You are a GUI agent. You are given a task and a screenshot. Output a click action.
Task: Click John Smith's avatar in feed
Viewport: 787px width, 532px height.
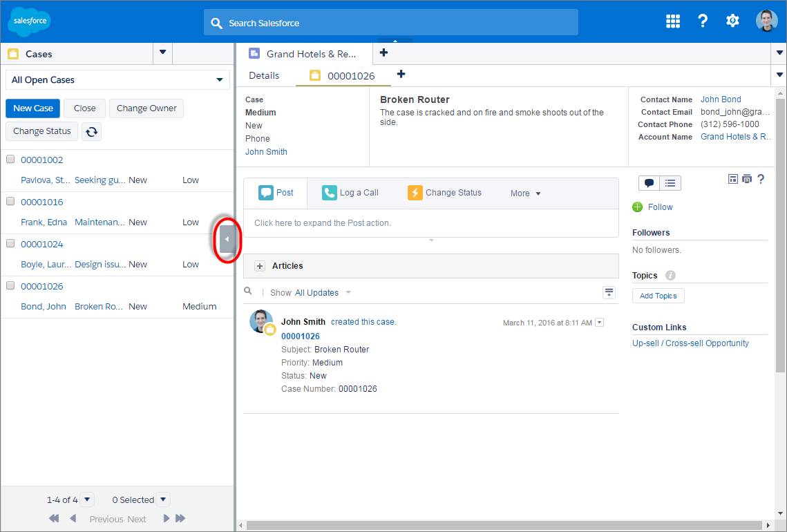click(261, 322)
